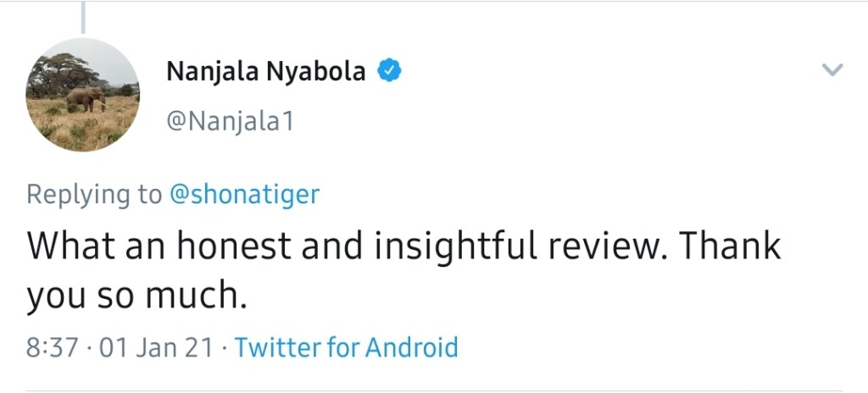Select the tweet's first line of text
The image size is (868, 393).
403,246
